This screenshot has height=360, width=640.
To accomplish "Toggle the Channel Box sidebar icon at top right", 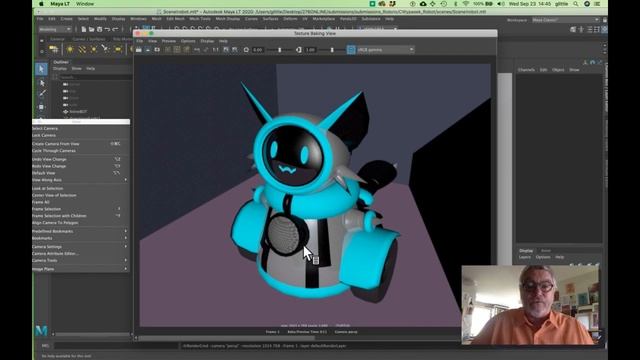I will pyautogui.click(x=604, y=29).
